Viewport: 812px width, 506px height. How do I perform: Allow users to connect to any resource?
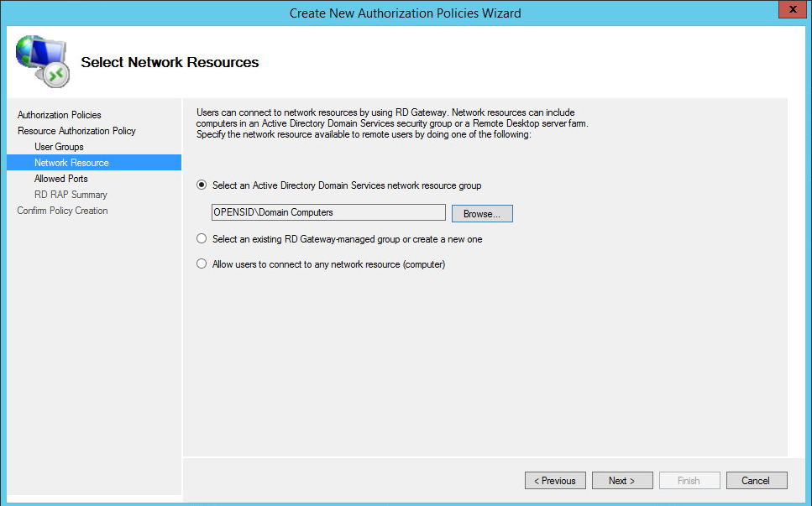tap(202, 264)
